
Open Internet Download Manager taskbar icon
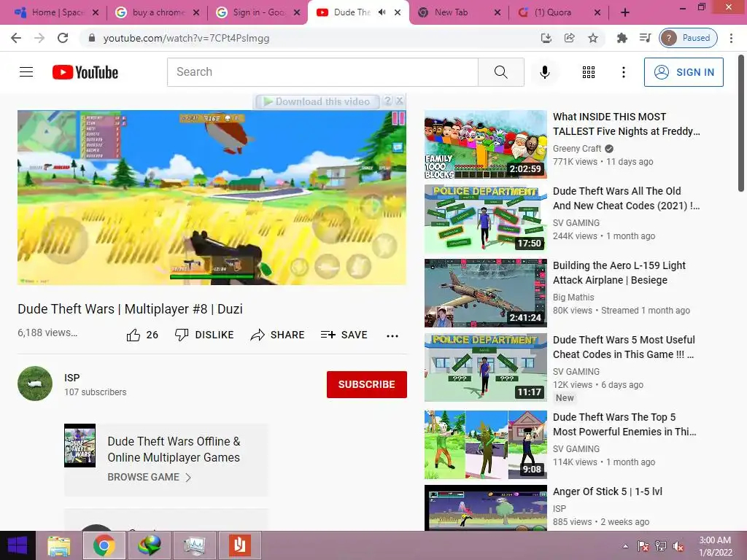[x=149, y=545]
